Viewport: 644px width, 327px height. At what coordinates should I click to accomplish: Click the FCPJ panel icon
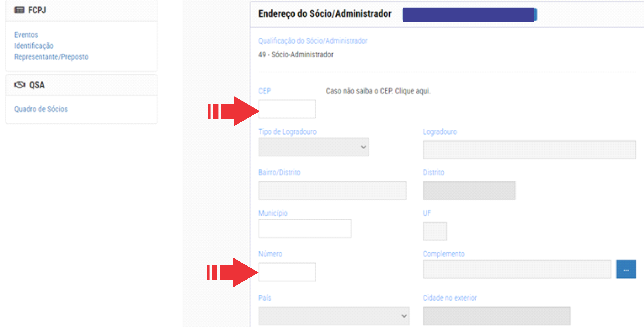coord(19,10)
